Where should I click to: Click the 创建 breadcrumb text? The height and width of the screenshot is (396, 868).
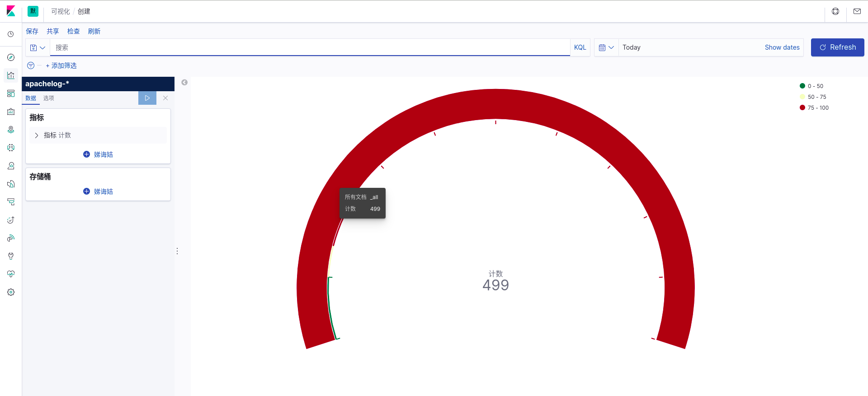[x=84, y=11]
